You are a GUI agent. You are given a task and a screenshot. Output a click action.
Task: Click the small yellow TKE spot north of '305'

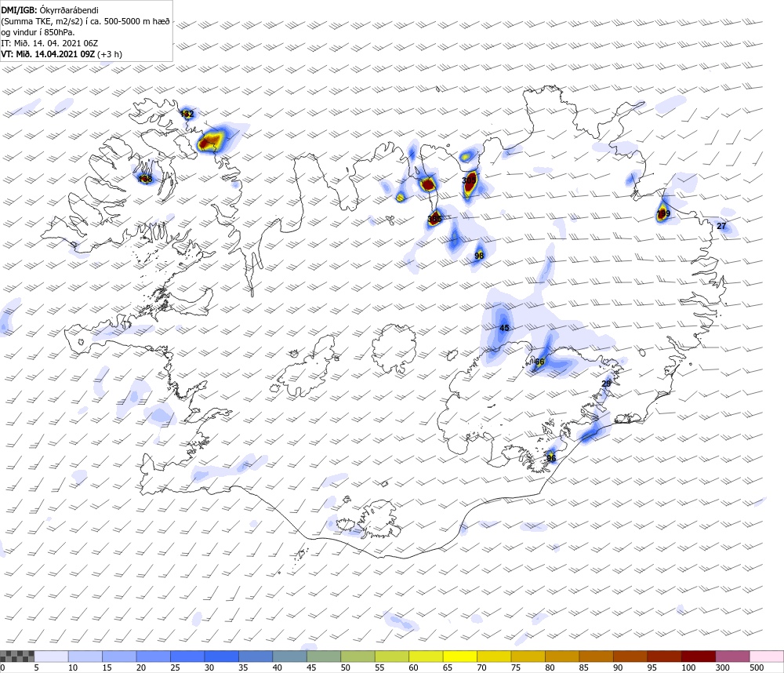(466, 157)
